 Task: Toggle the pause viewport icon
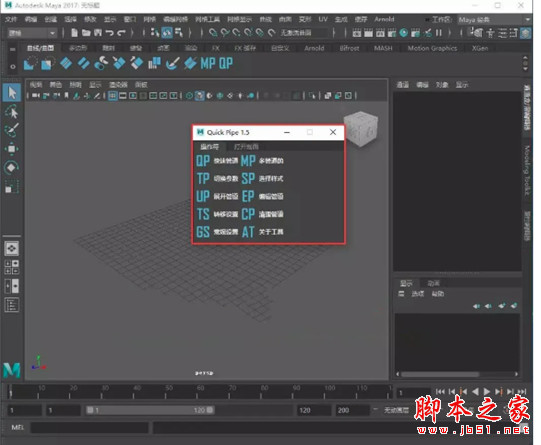tap(439, 33)
